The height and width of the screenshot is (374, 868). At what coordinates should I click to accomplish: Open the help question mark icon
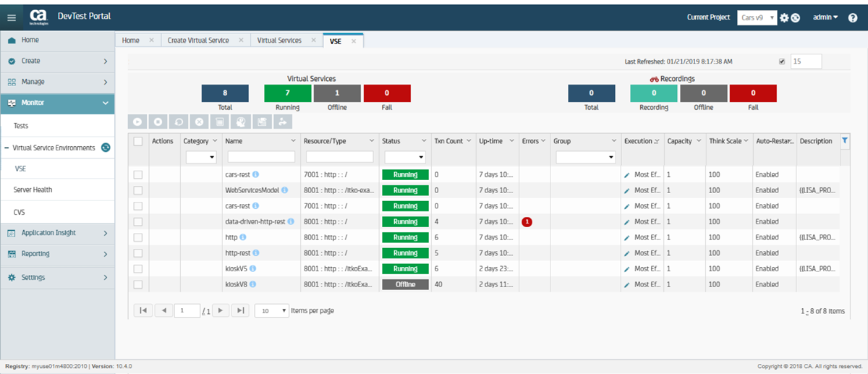pyautogui.click(x=853, y=17)
